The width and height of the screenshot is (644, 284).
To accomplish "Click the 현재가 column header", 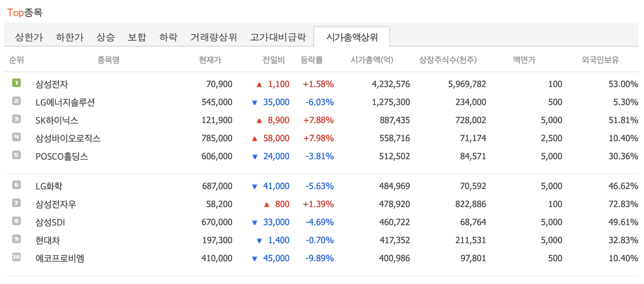I will coord(210,60).
